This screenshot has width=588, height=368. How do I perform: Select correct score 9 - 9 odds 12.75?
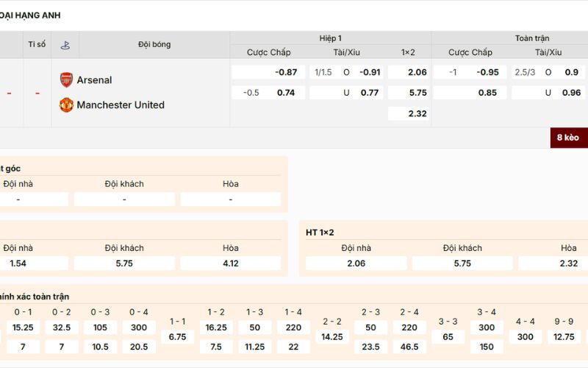click(564, 336)
